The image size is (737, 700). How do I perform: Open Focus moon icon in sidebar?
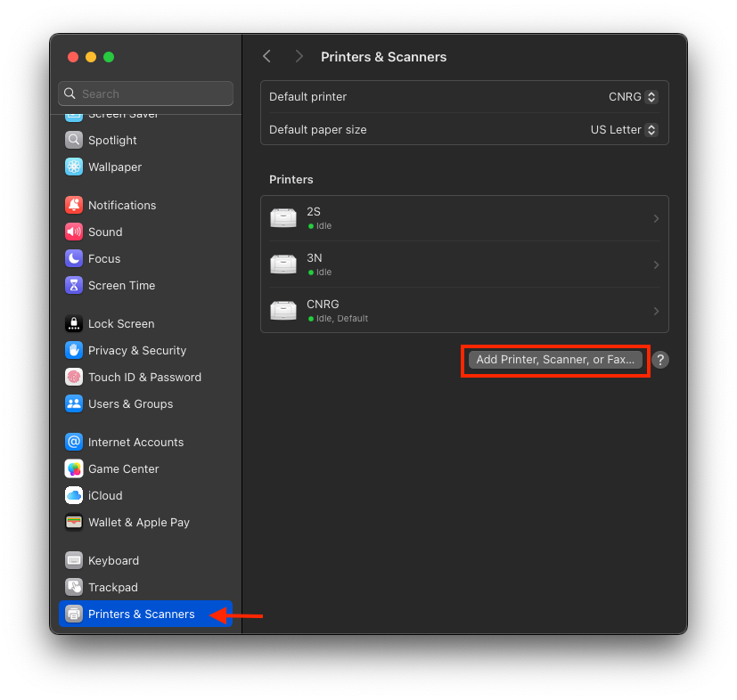(x=74, y=258)
